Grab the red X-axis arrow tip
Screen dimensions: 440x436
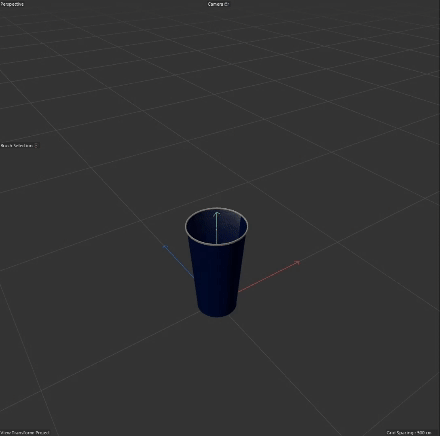point(297,263)
